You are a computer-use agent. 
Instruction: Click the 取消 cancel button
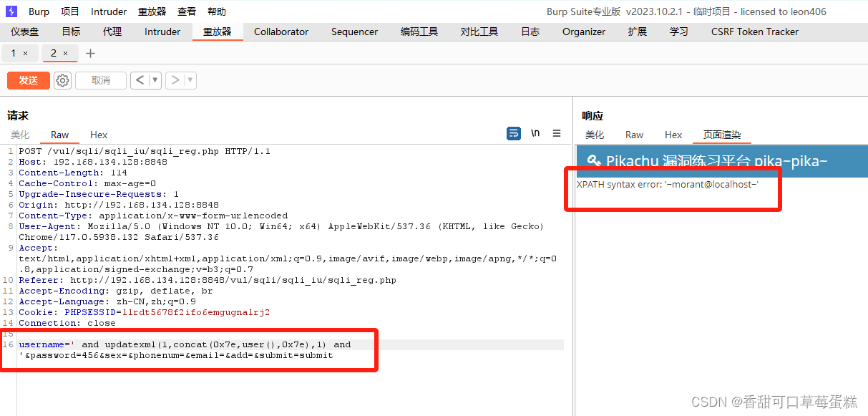click(101, 80)
